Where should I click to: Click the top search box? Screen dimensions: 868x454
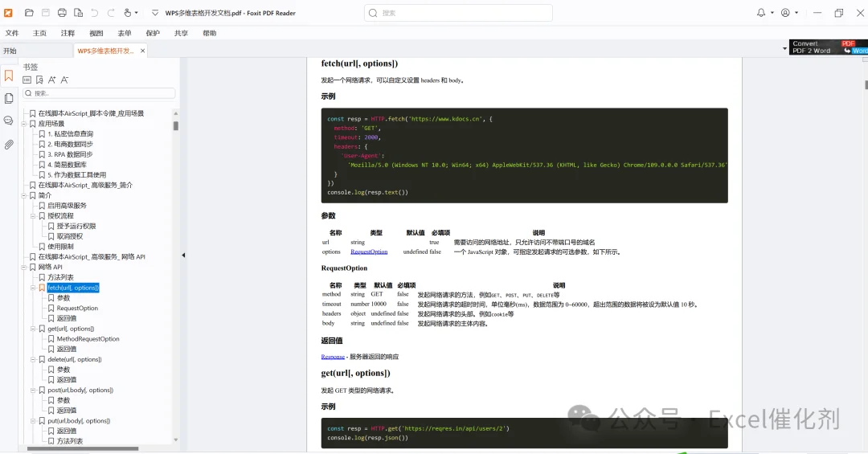point(458,13)
